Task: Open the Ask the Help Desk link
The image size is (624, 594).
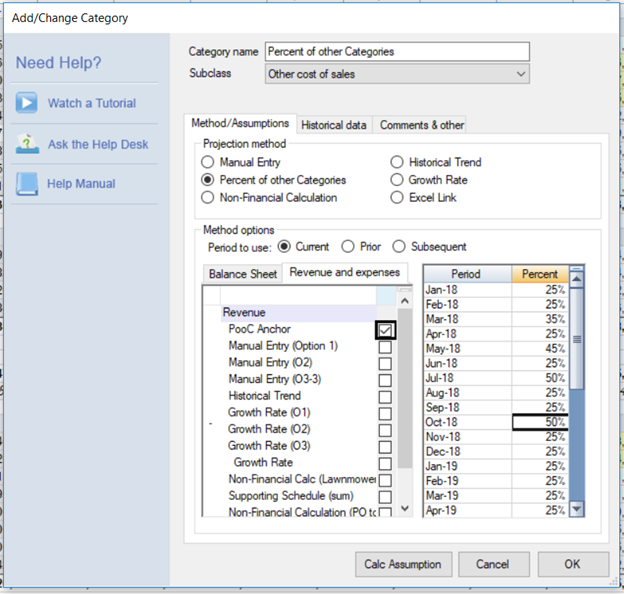Action: tap(98, 144)
